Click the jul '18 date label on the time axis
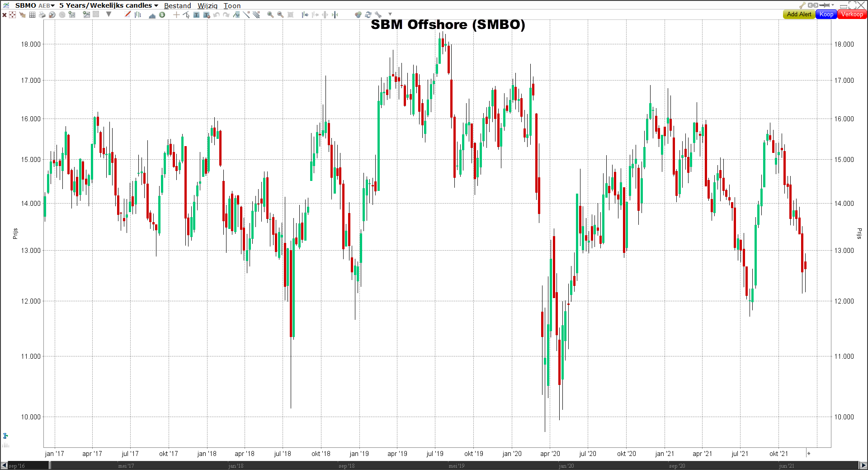Viewport: 868px width, 470px height. click(x=283, y=454)
